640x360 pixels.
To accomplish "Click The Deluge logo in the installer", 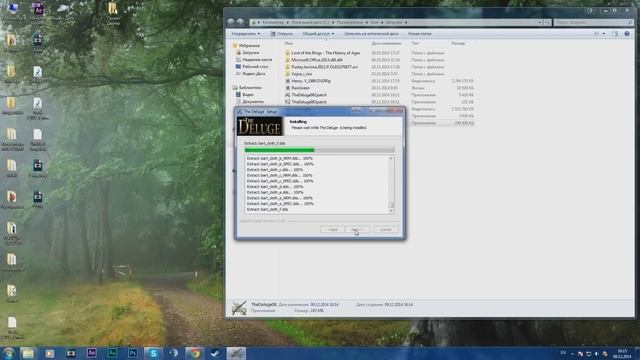I will click(x=260, y=126).
